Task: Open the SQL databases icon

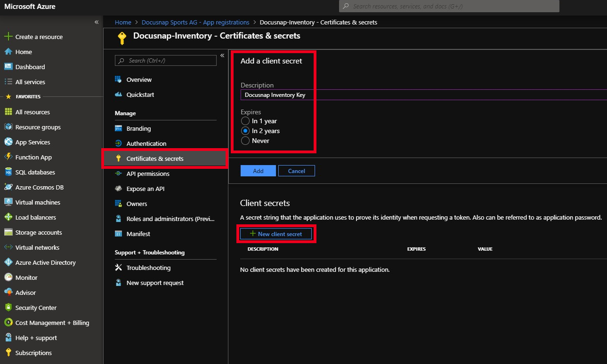Action: (x=8, y=172)
